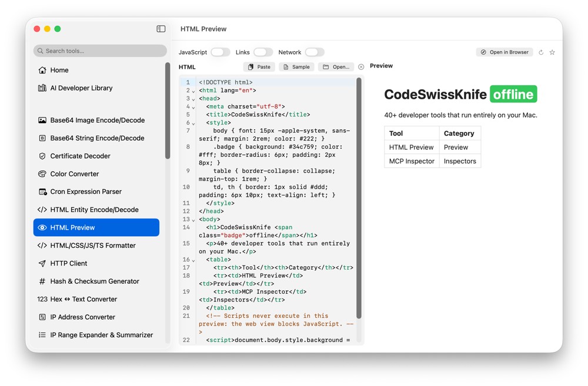This screenshot has height=386, width=588.
Task: Select IP Range Expander & Summarizer tool
Action: click(96, 335)
